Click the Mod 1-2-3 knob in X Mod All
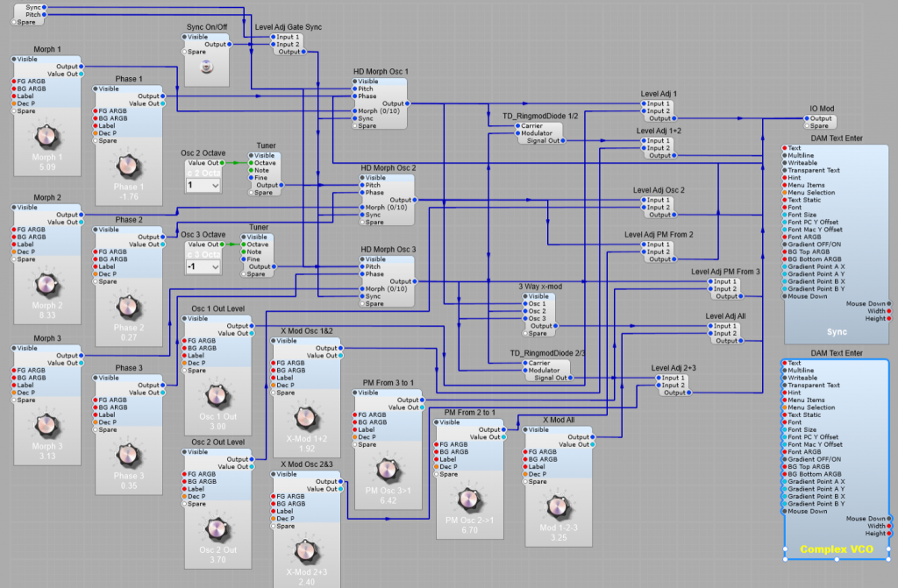The image size is (898, 588). (556, 505)
